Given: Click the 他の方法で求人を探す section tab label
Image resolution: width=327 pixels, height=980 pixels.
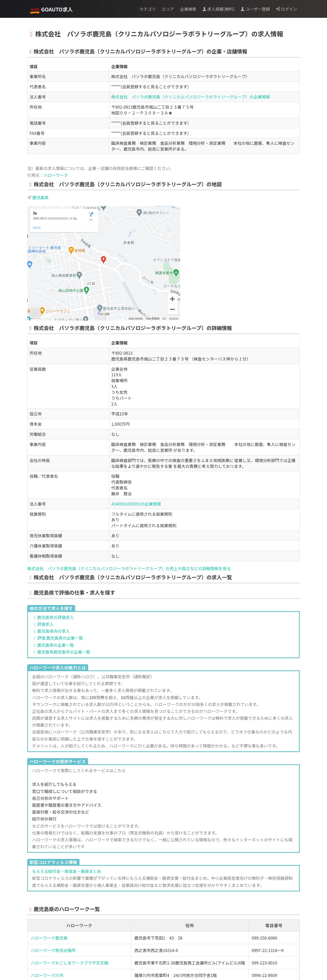Looking at the screenshot, I should (x=51, y=608).
